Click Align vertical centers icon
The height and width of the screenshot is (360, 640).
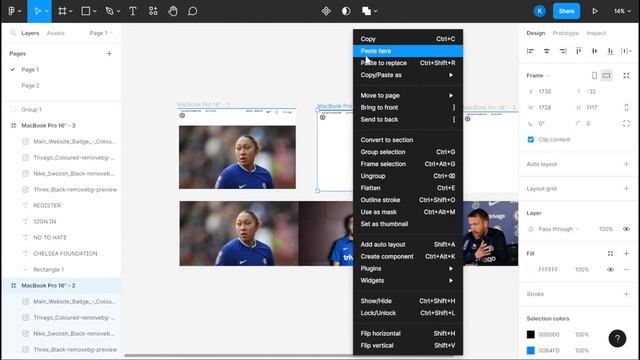coord(594,51)
